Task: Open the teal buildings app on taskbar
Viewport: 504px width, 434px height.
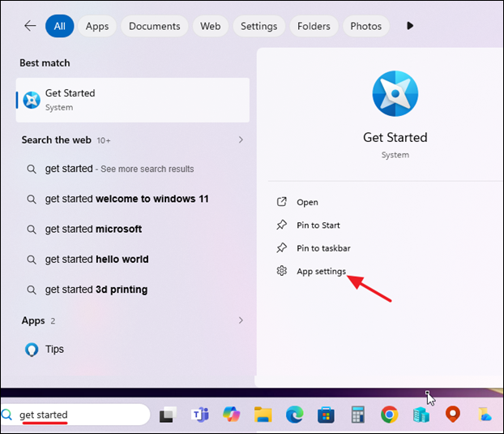Action: tap(421, 415)
